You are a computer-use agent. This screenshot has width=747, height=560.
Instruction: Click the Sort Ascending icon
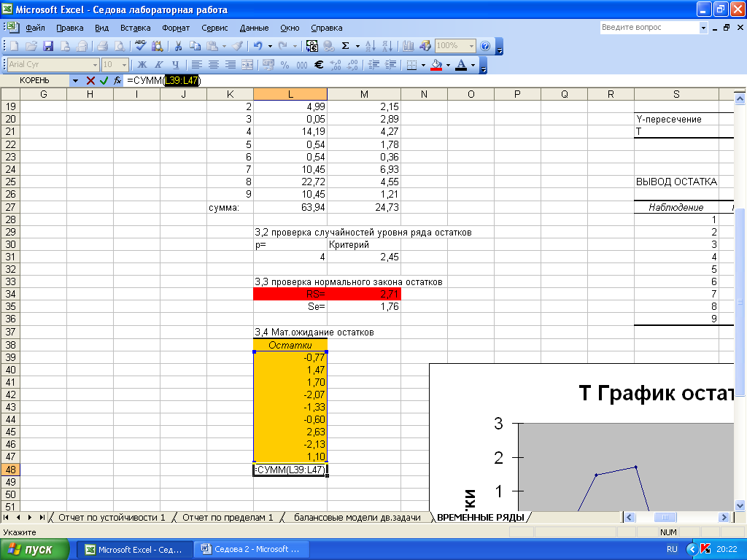pos(370,46)
